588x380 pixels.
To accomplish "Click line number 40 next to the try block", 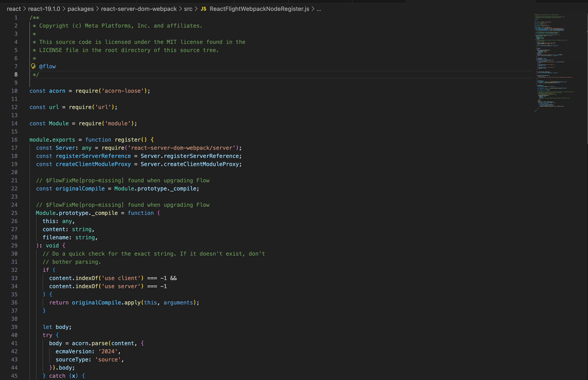I will tap(14, 335).
